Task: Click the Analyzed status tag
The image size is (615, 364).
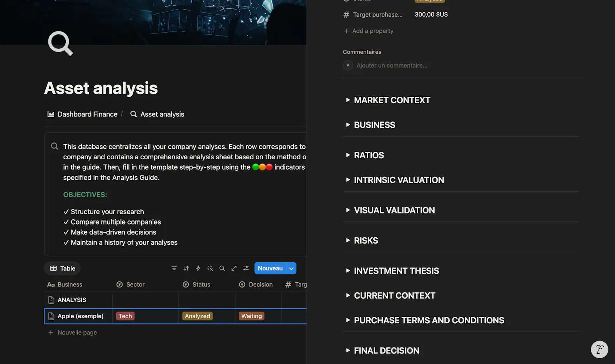Action: coord(198,316)
